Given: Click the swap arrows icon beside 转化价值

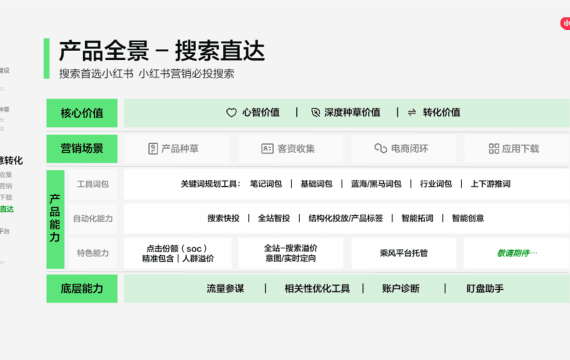Looking at the screenshot, I should pos(412,113).
